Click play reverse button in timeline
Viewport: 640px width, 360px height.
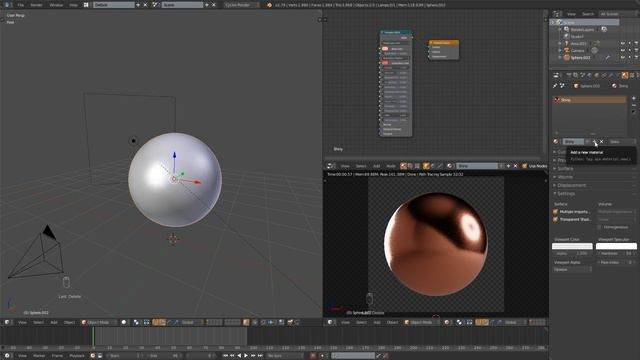click(239, 356)
